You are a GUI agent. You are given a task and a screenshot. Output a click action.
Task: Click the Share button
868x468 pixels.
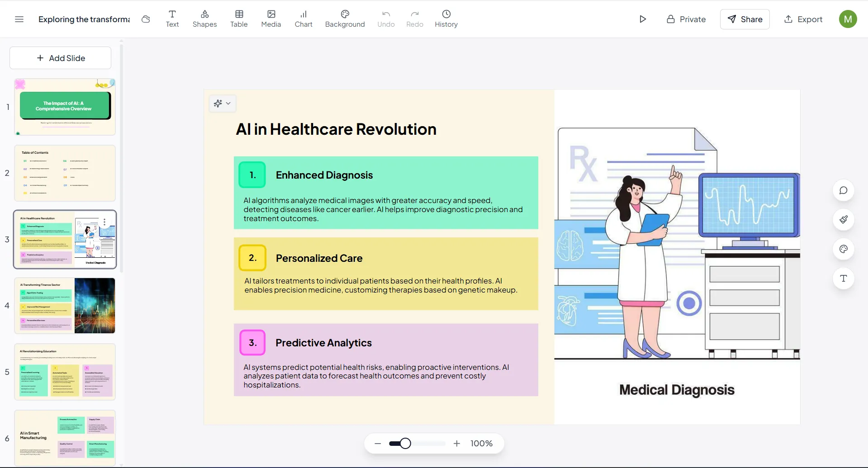tap(745, 19)
